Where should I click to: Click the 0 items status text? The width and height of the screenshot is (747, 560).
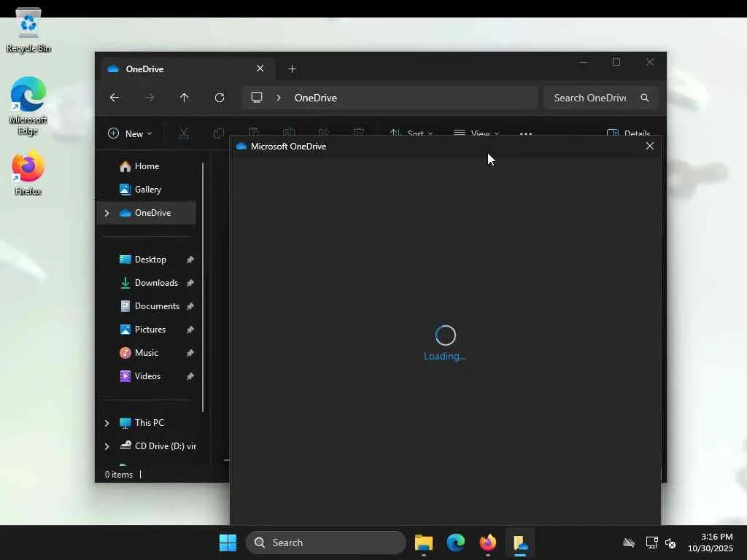coord(119,475)
